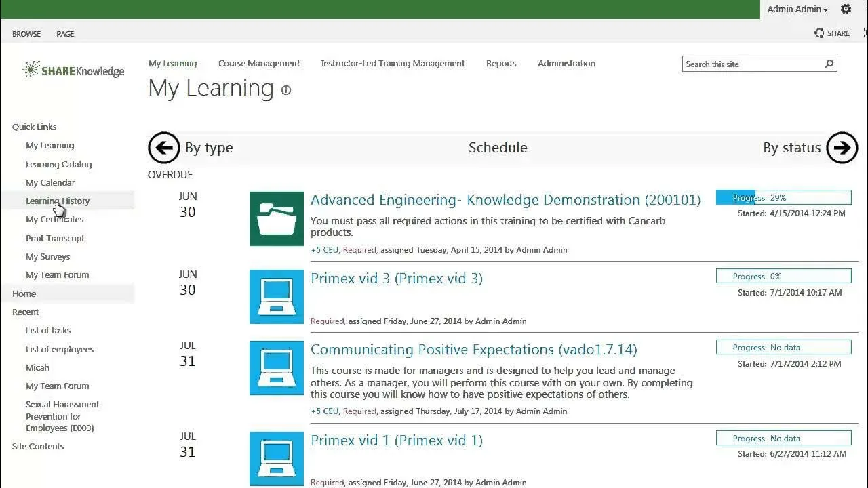Open the Advanced Engineering Knowledge Demonstration course
Viewport: 868px width, 488px height.
505,199
